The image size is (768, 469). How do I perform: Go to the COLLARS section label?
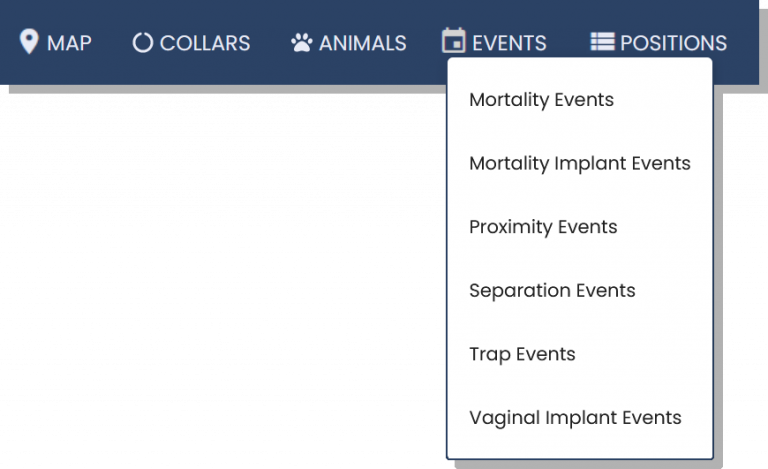point(205,43)
